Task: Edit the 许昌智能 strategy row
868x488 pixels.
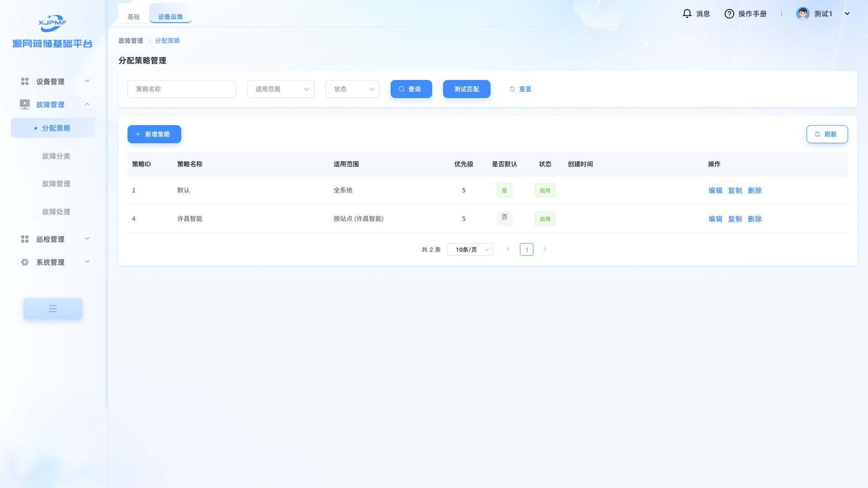Action: pos(715,219)
